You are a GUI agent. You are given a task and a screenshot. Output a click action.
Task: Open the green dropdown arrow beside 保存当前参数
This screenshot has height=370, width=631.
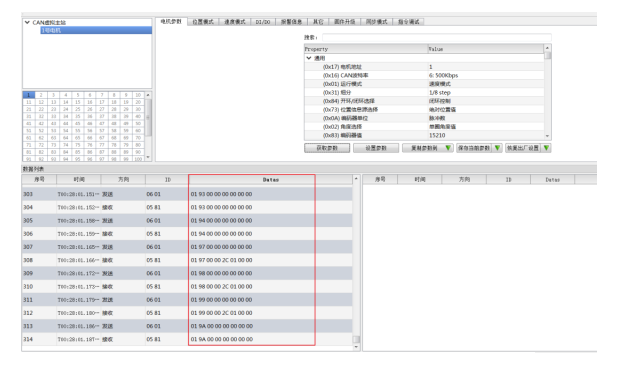tap(497, 148)
